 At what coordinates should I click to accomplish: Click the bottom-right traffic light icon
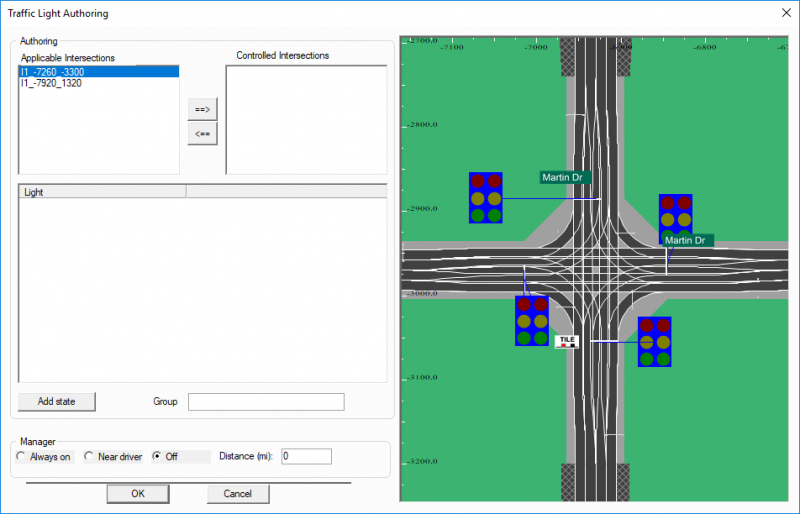(x=654, y=342)
